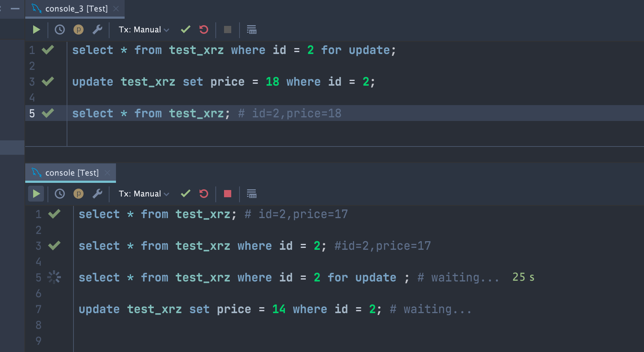Place cursor in update price = 14 statement
The image size is (644, 352).
pyautogui.click(x=230, y=309)
